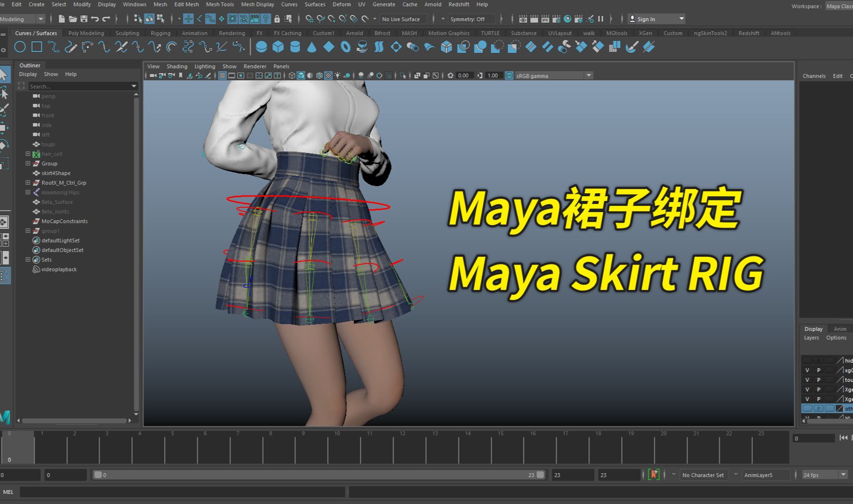Toggle visibility box for hid layer
The image size is (853, 504).
(x=807, y=360)
